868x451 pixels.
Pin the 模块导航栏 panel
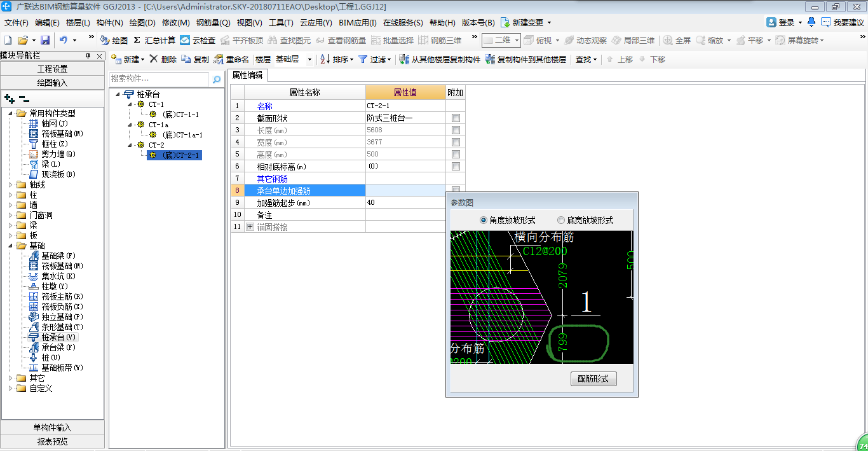pos(88,56)
